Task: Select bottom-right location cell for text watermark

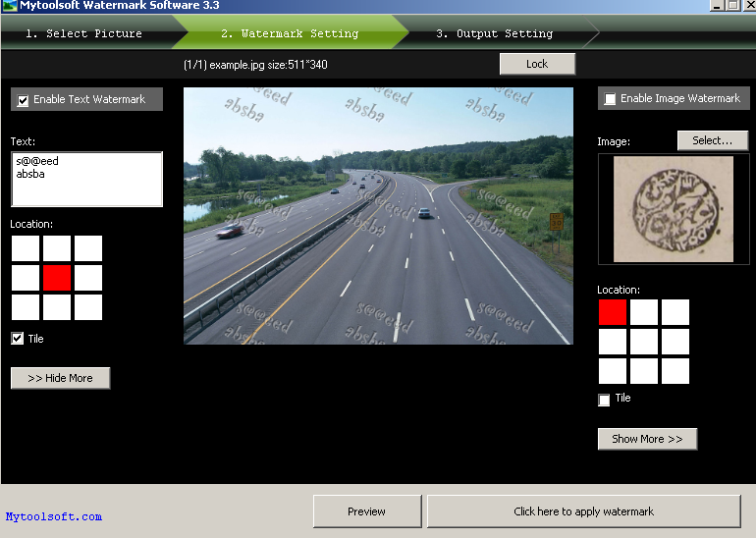Action: 88,307
